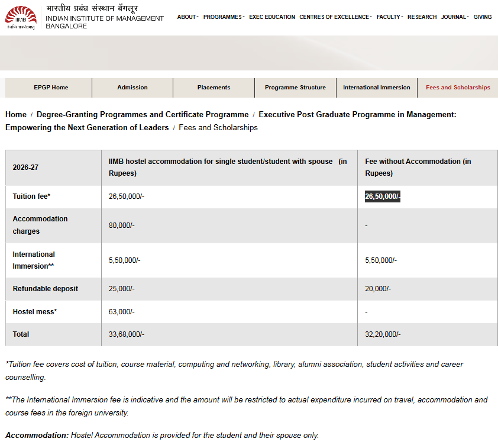
Task: Click the 33,68,000/- total value
Action: [127, 334]
